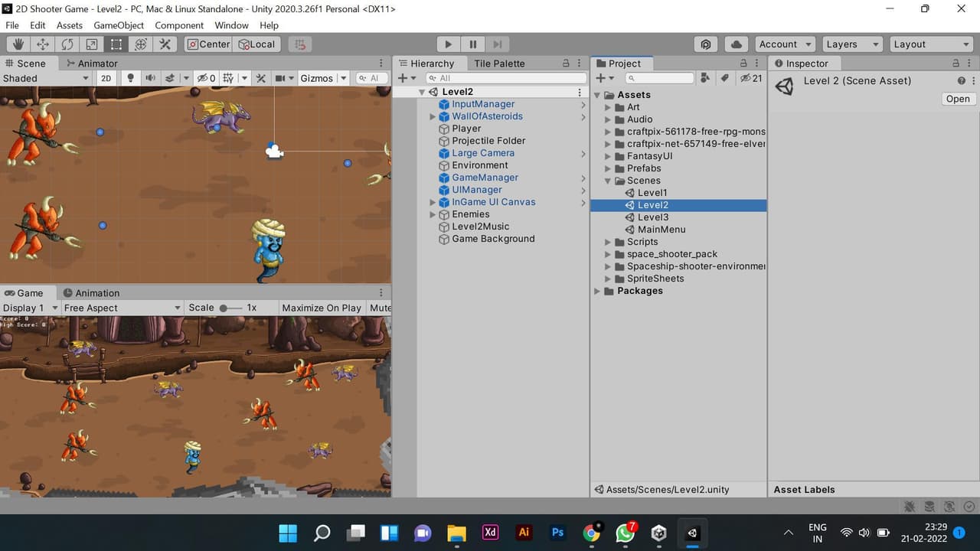This screenshot has width=980, height=551.
Task: Open the Component menu
Action: [179, 25]
